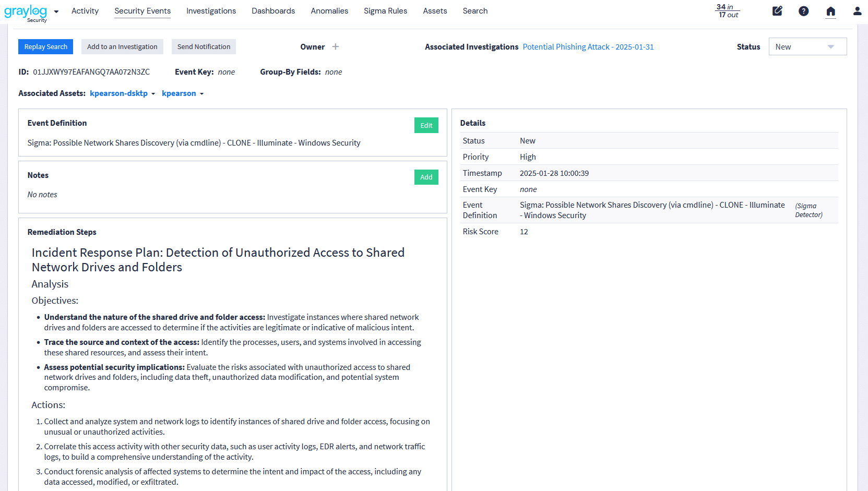Switch to the Activity page
The width and height of the screenshot is (868, 491).
tap(85, 10)
